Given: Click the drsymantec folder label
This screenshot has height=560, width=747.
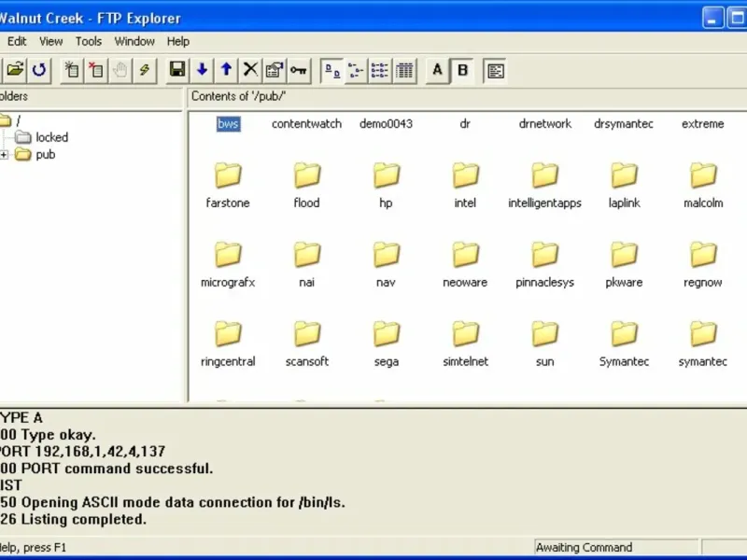Looking at the screenshot, I should (624, 124).
